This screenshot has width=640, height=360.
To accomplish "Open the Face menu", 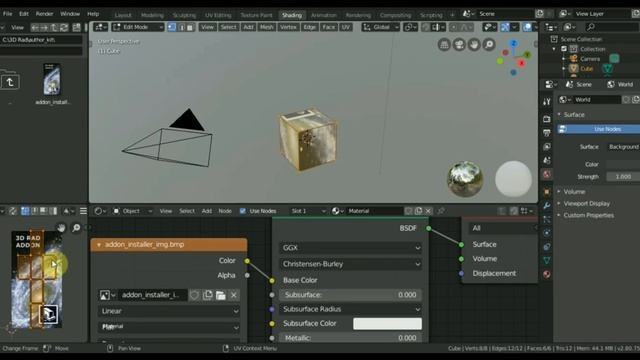I will (x=329, y=27).
